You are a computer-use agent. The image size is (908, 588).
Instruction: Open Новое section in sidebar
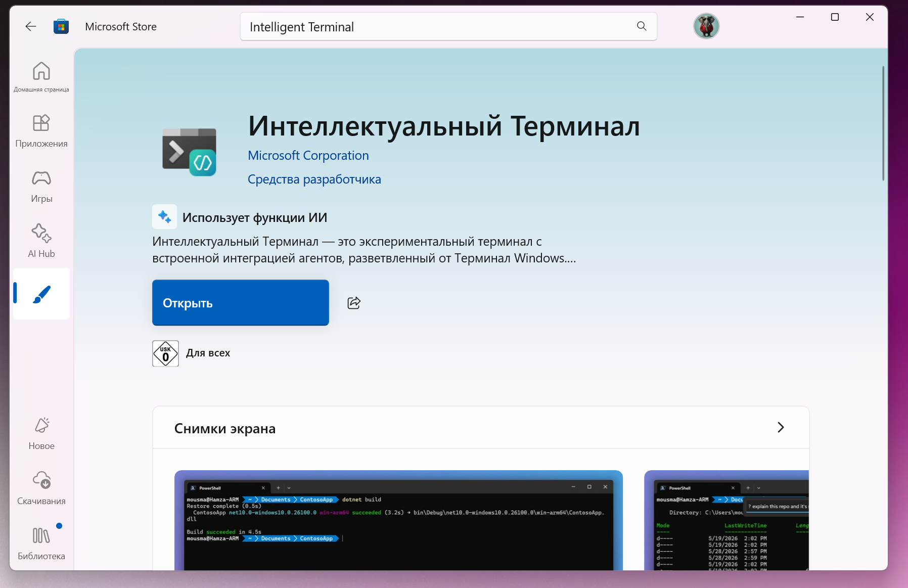coord(41,434)
